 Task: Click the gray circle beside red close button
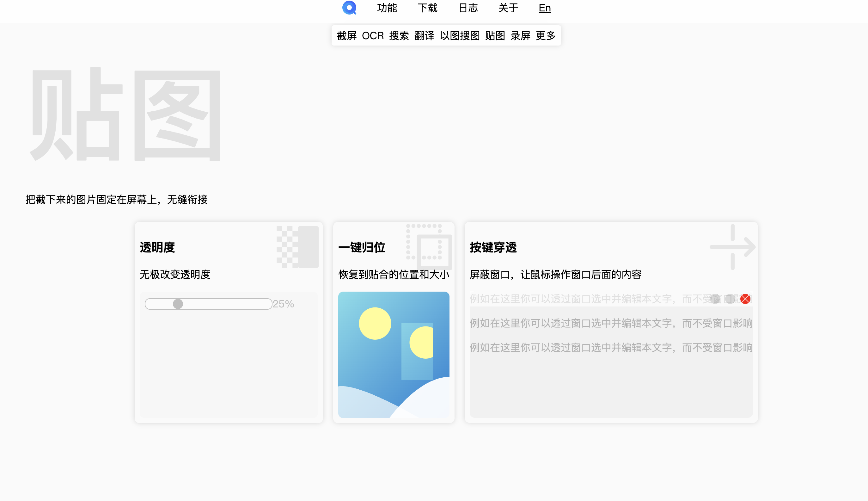730,299
